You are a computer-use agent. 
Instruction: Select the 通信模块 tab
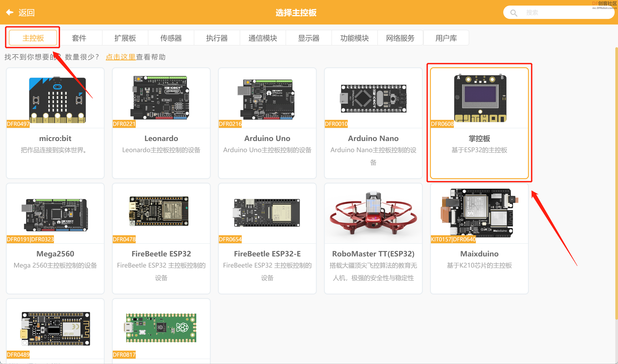(x=263, y=38)
